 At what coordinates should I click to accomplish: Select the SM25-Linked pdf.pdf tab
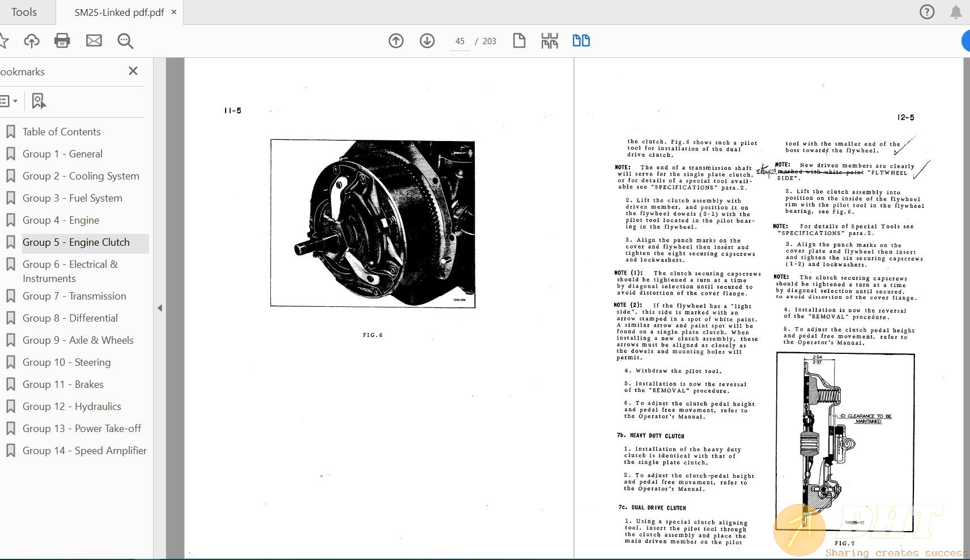(x=119, y=12)
